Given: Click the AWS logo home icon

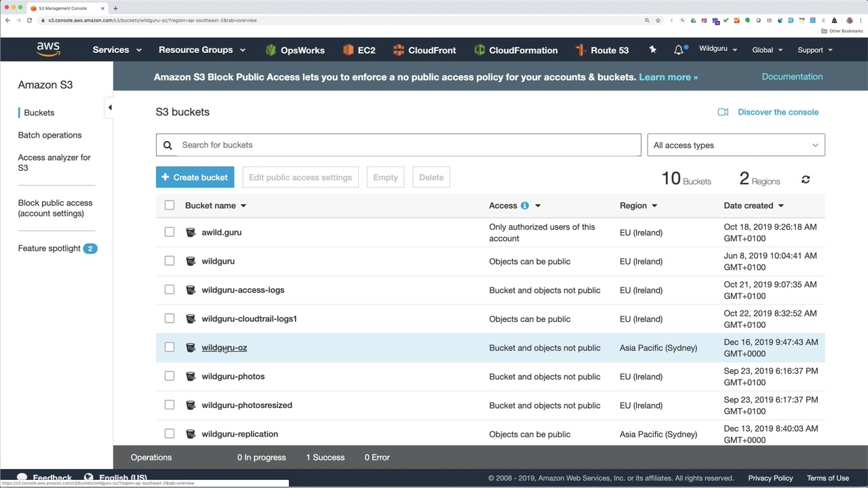Looking at the screenshot, I should [48, 49].
